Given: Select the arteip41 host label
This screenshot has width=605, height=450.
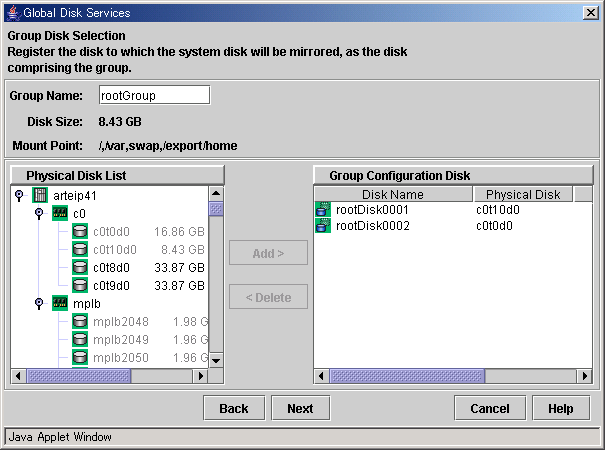Looking at the screenshot, I should tap(75, 196).
